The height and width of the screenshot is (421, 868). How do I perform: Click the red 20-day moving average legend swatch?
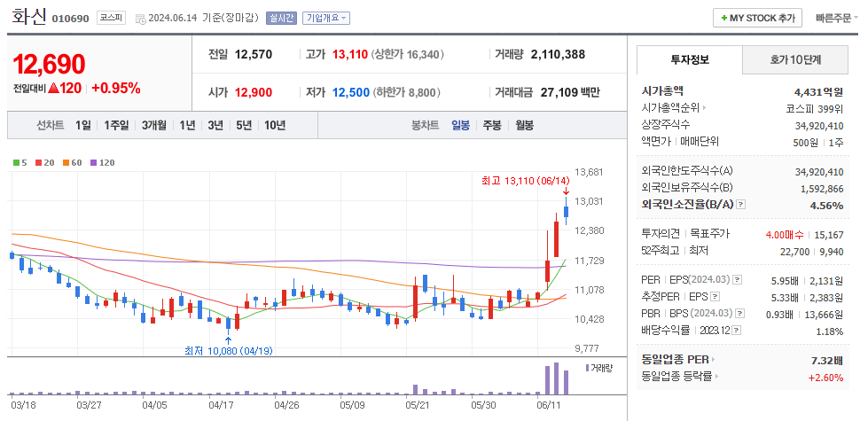click(38, 163)
